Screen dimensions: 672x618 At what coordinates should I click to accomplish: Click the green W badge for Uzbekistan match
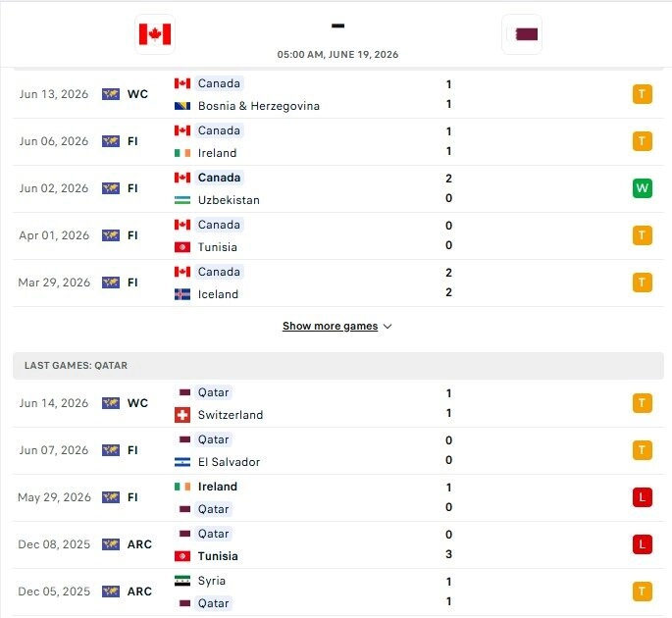(x=642, y=188)
